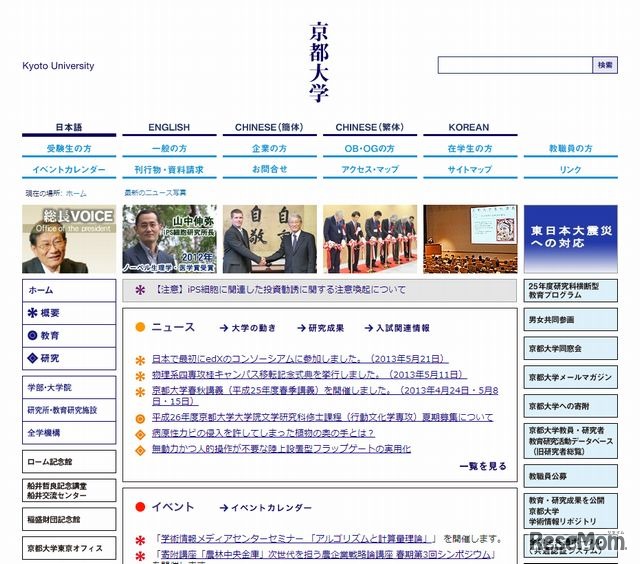This screenshot has width=640, height=564.
Task: Open 刊行物・資料請求 page
Action: click(169, 169)
